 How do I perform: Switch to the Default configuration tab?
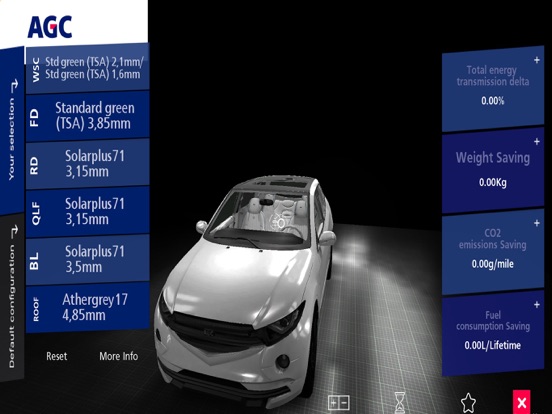coord(12,297)
